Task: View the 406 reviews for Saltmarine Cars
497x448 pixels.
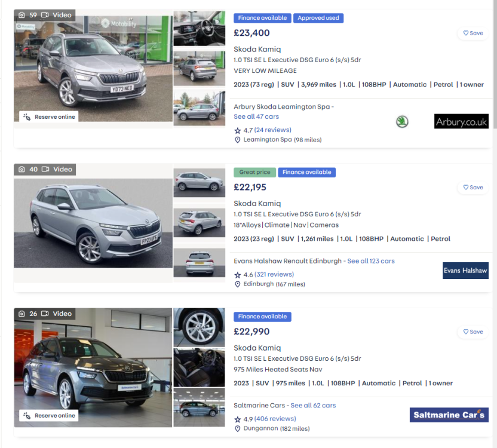Action: 275,419
